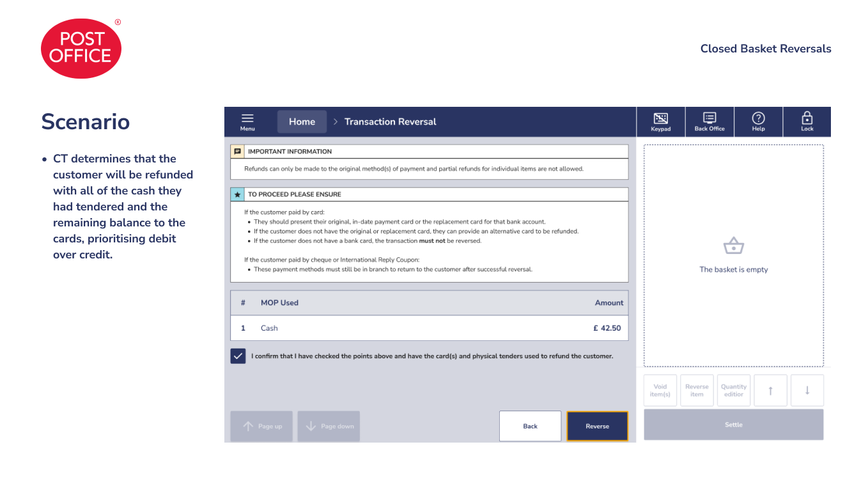Click the Reverse button
868x488 pixels.
597,426
